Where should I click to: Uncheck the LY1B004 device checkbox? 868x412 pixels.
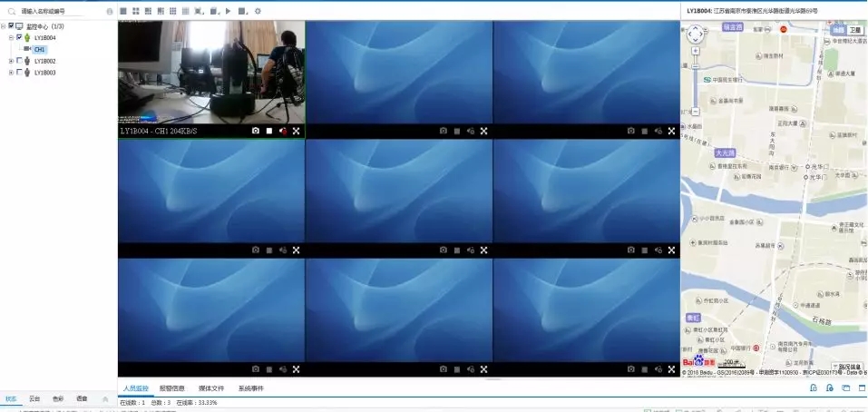click(x=19, y=37)
